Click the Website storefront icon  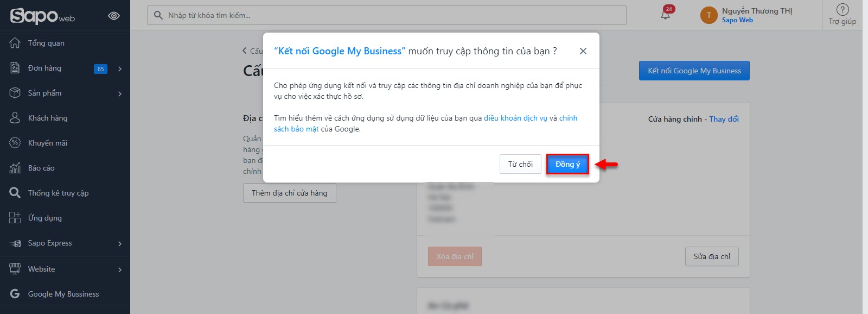[x=15, y=268]
